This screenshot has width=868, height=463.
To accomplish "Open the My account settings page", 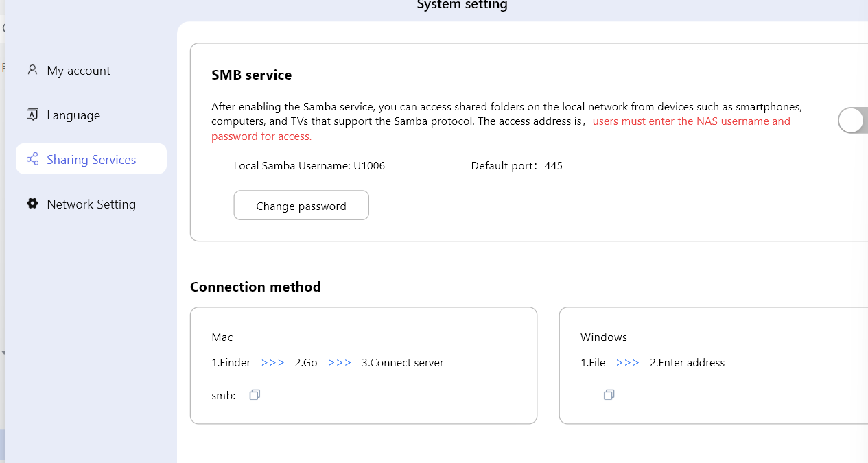I will [x=78, y=71].
